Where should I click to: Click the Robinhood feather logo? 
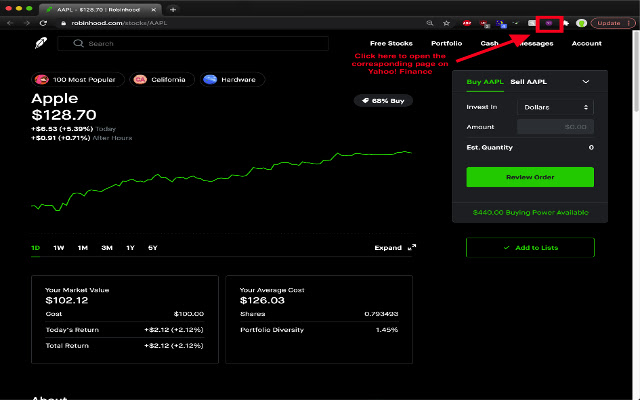coord(41,43)
